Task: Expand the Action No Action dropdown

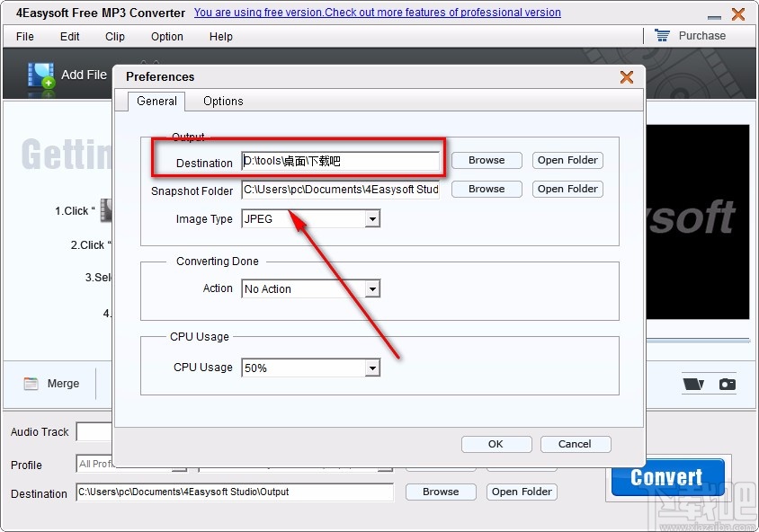Action: [x=372, y=289]
